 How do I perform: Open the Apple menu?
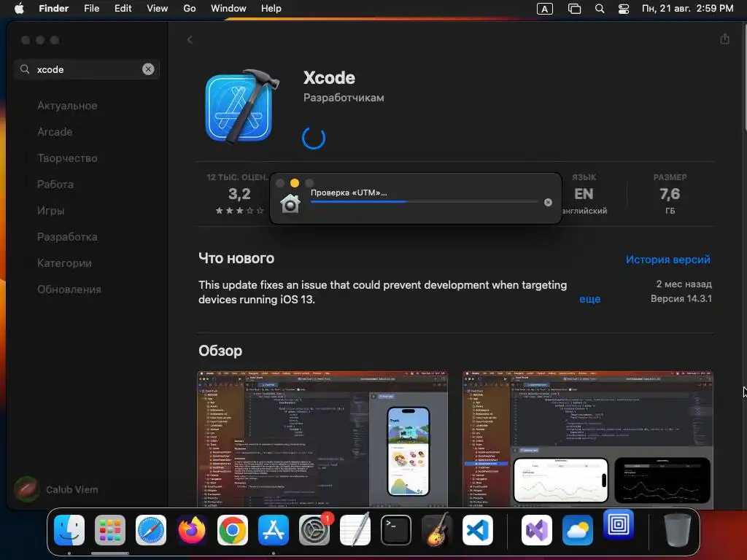pyautogui.click(x=19, y=9)
